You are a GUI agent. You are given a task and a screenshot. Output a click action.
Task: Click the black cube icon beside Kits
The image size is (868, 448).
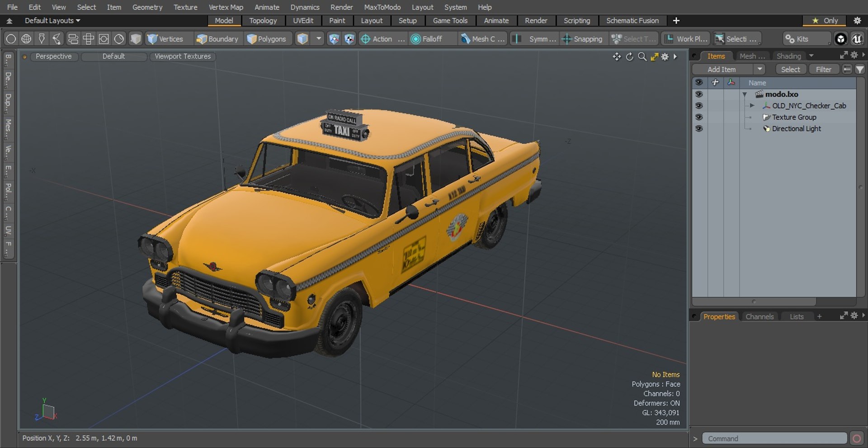tap(840, 39)
